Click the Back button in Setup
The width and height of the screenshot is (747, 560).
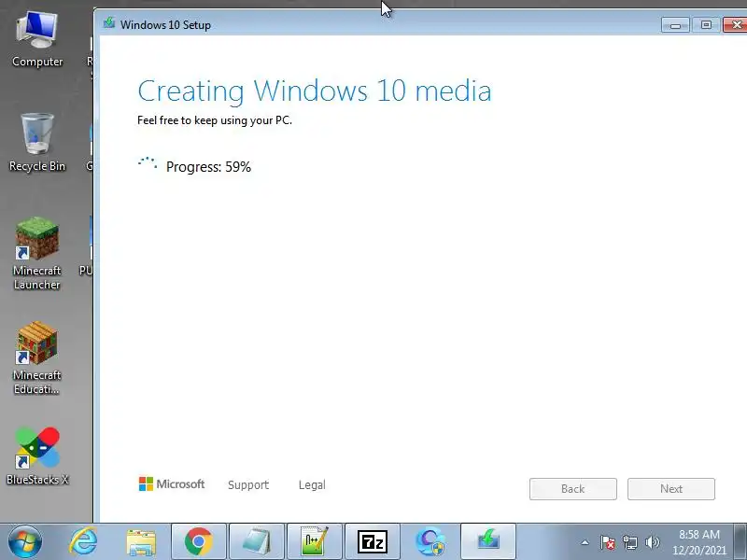(573, 489)
